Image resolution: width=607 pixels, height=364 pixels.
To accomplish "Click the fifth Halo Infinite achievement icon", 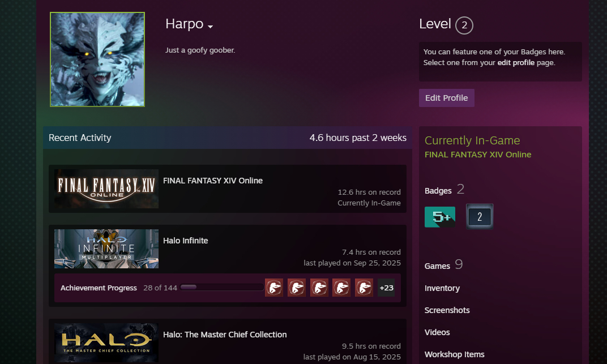I will 364,288.
